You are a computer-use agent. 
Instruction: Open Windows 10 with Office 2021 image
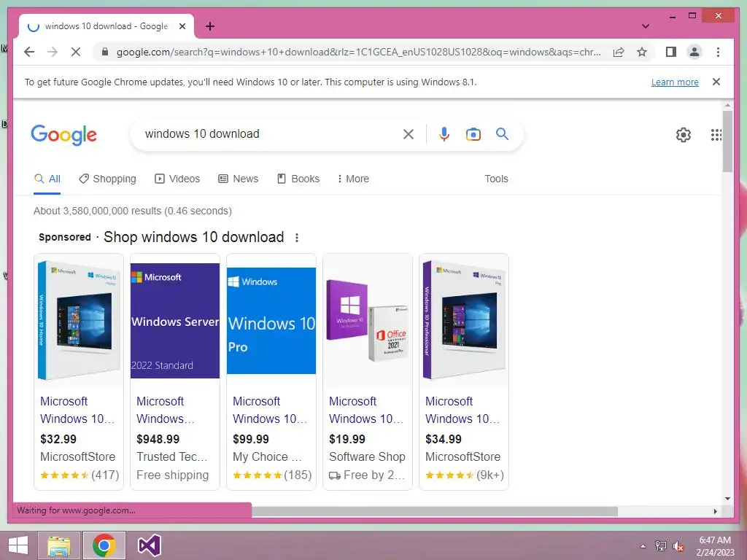point(368,320)
